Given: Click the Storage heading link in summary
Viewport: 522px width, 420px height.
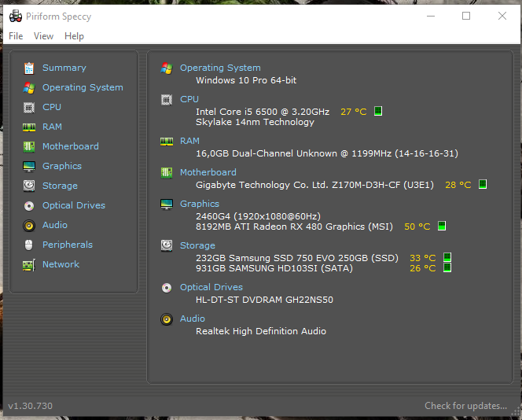Looking at the screenshot, I should 197,245.
